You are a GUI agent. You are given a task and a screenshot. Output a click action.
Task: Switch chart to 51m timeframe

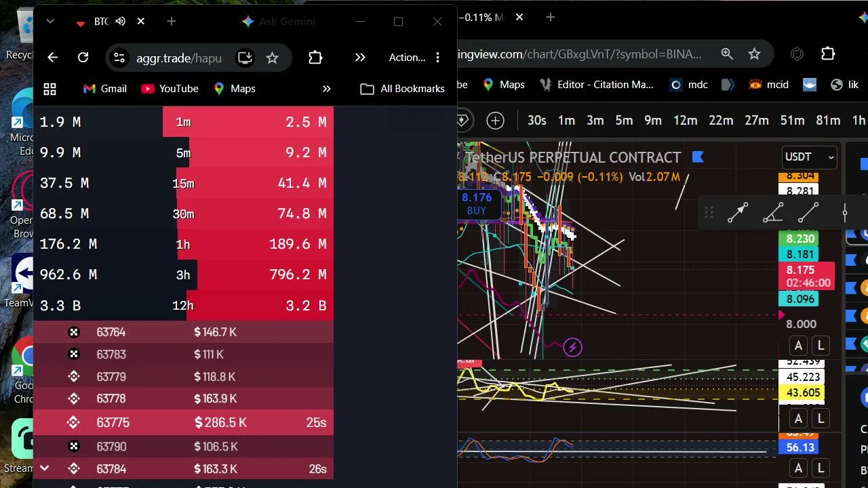point(792,121)
